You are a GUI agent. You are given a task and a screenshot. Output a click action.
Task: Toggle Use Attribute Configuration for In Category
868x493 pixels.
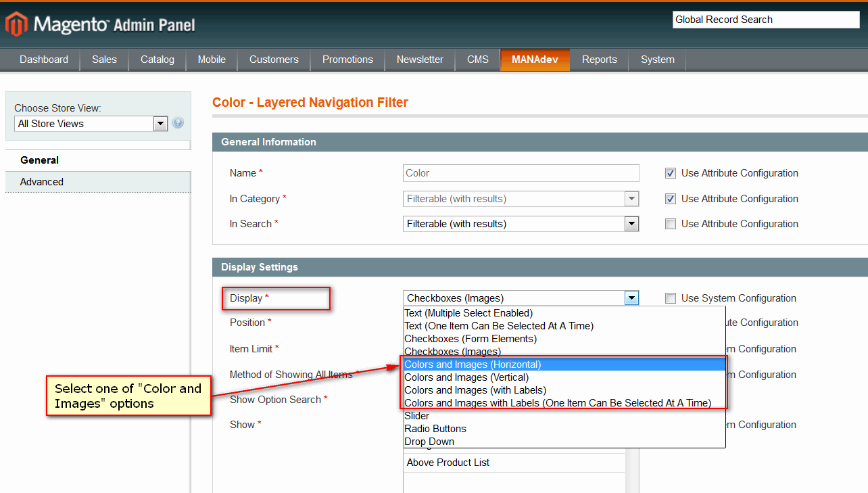pyautogui.click(x=671, y=199)
